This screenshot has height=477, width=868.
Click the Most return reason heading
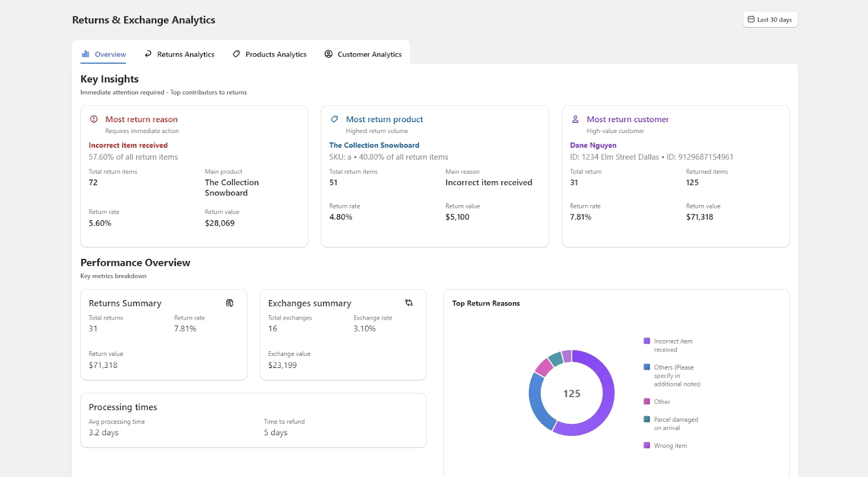(x=142, y=119)
